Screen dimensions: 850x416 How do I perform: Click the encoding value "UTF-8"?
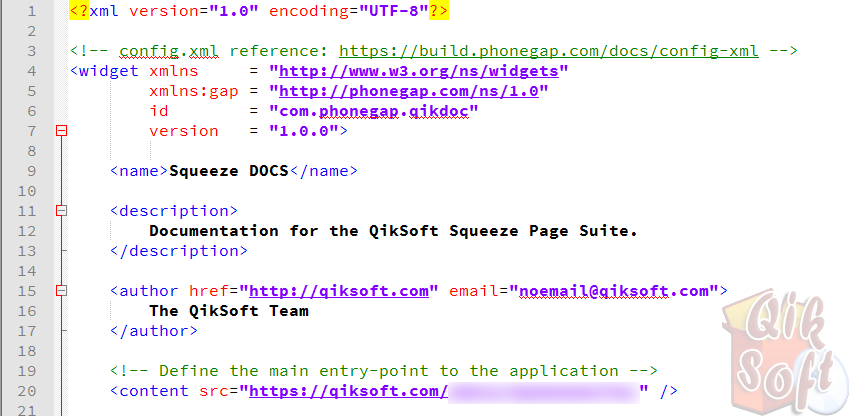click(x=394, y=11)
